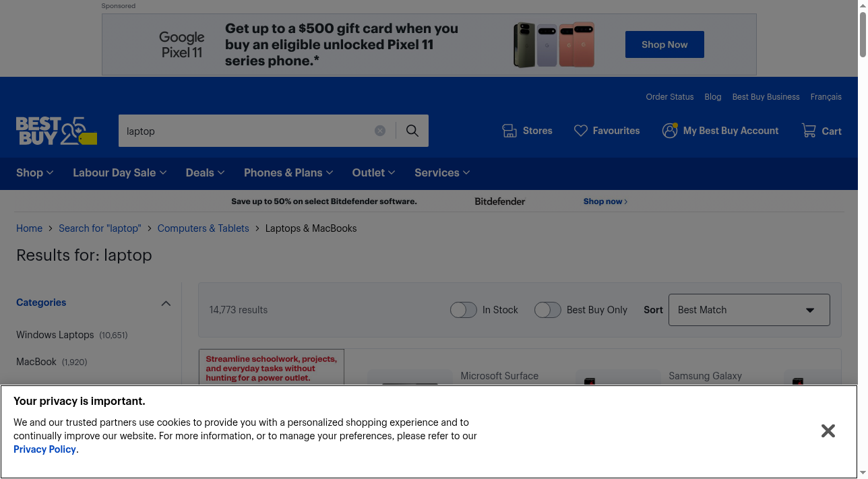This screenshot has height=479, width=868.
Task: Enable the Best Buy Only filter
Action: (548, 310)
